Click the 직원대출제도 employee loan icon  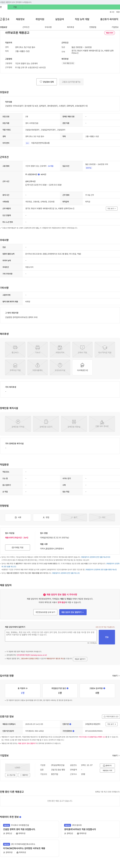click(37, 367)
